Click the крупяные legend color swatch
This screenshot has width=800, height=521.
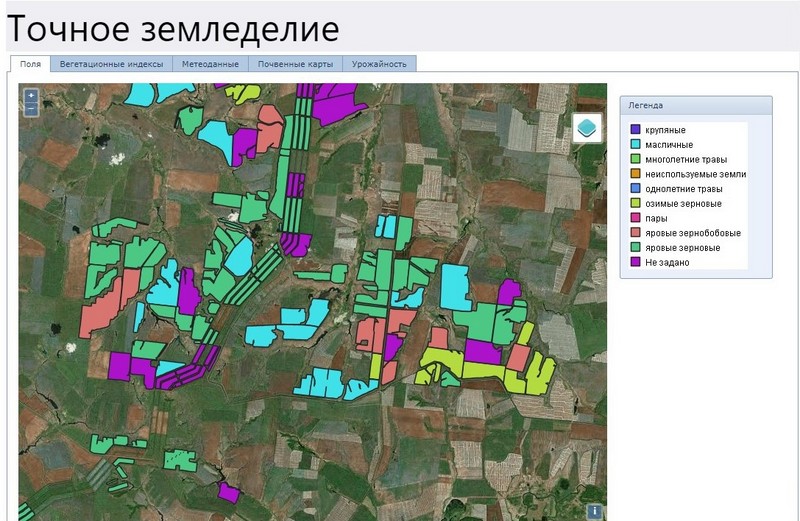(635, 130)
